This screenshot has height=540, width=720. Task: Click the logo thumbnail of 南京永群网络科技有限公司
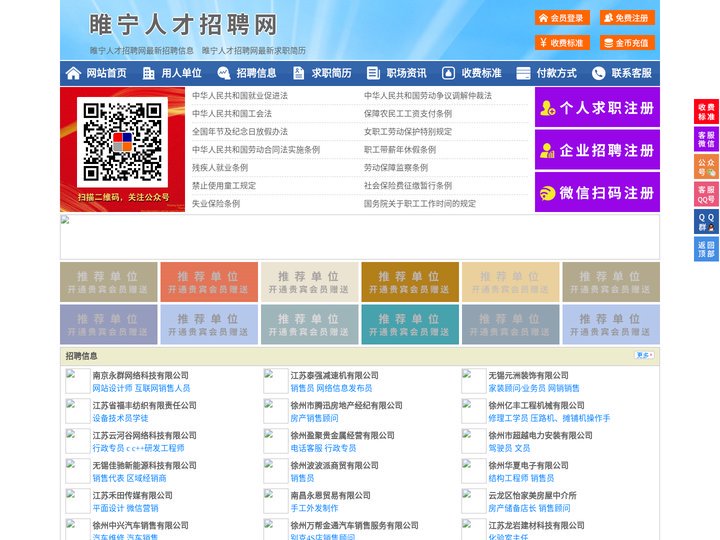[x=78, y=381]
